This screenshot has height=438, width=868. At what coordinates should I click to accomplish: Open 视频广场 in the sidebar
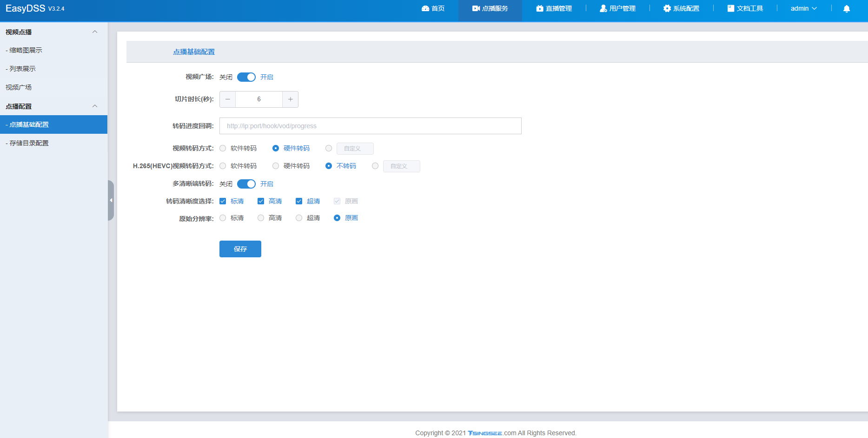[53, 87]
